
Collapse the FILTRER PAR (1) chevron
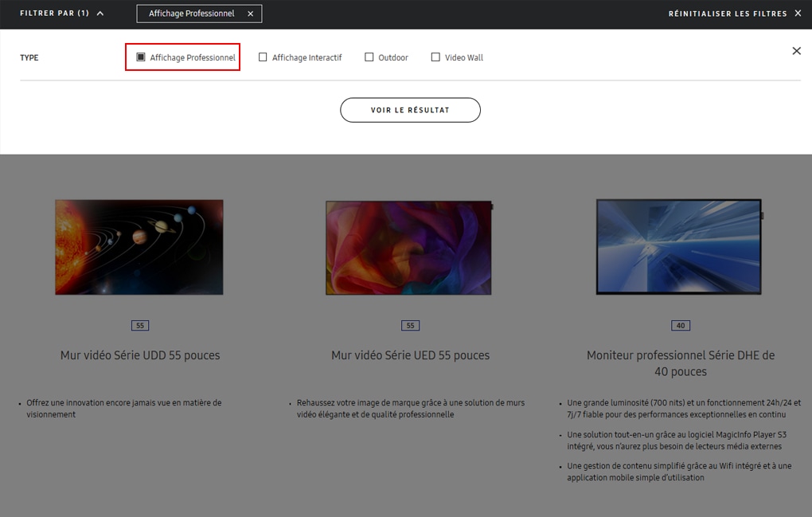pyautogui.click(x=100, y=14)
